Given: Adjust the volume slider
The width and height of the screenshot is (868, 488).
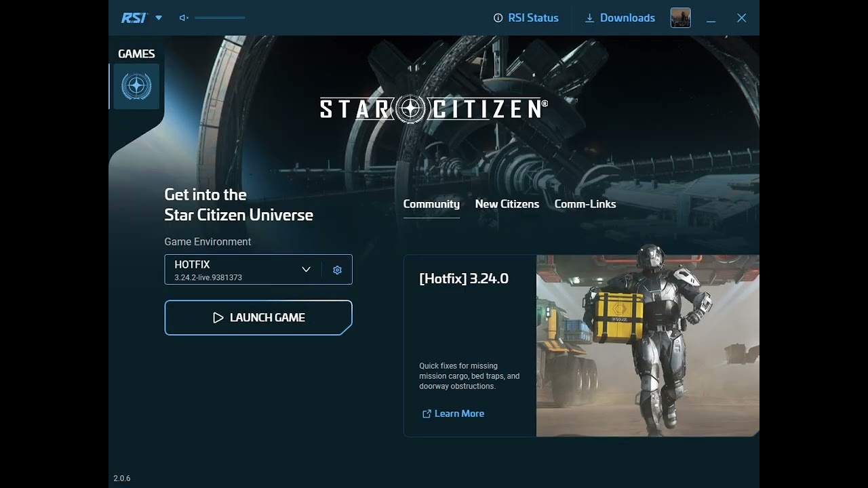Looking at the screenshot, I should point(220,18).
